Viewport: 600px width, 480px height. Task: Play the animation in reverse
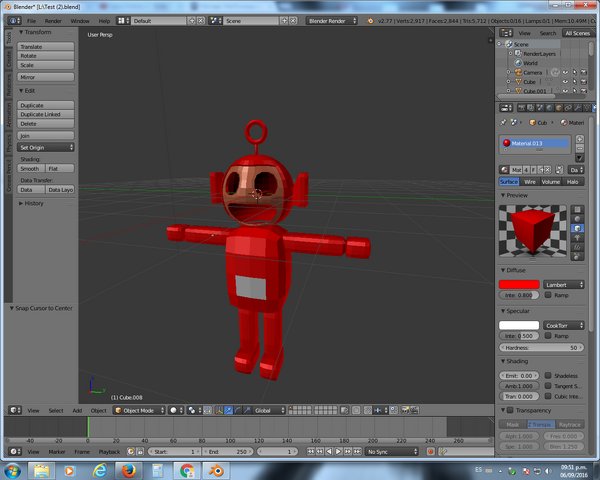(329, 452)
